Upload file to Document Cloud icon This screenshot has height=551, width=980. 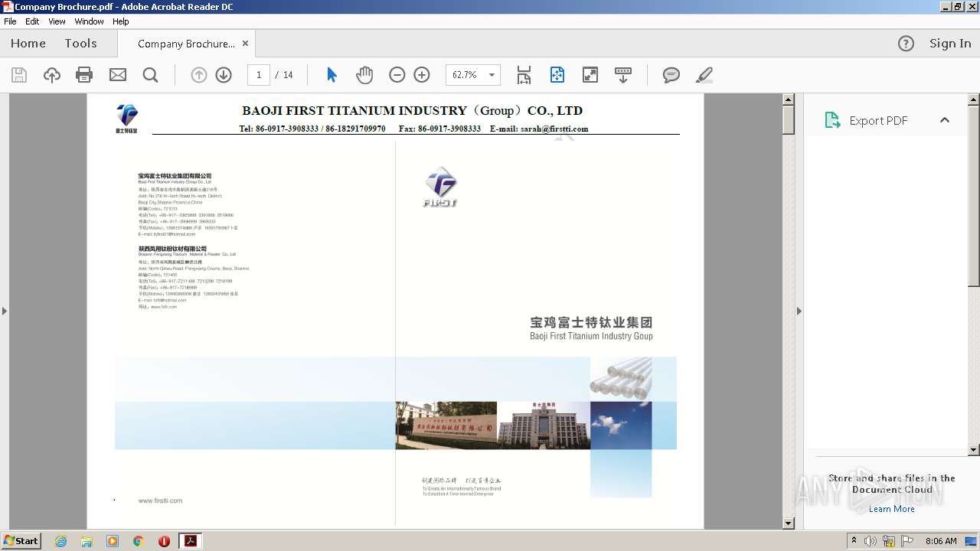(52, 75)
